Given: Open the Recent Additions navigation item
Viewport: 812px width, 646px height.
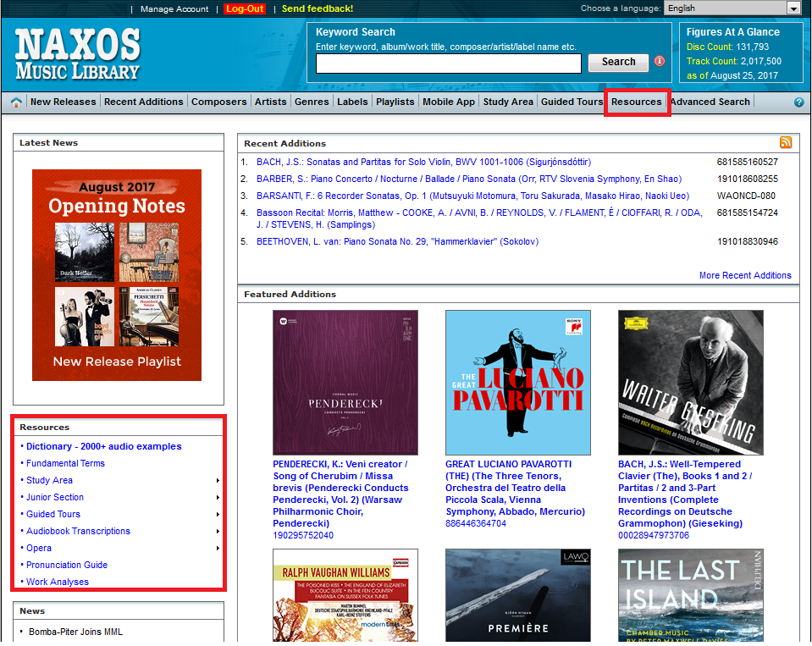Looking at the screenshot, I should pos(143,102).
